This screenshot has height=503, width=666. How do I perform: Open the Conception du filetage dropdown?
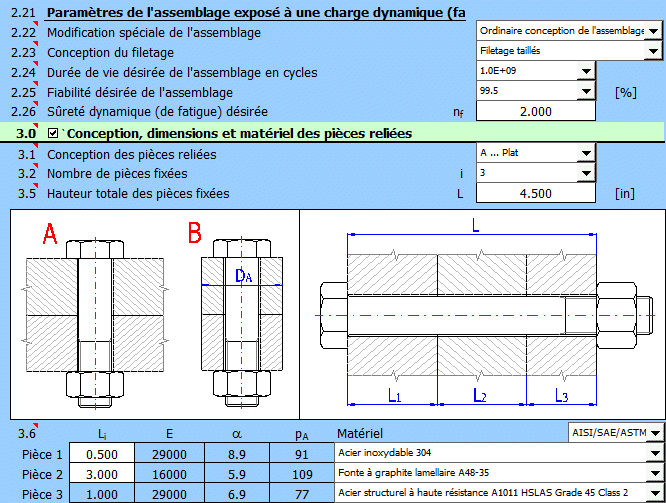pos(654,51)
